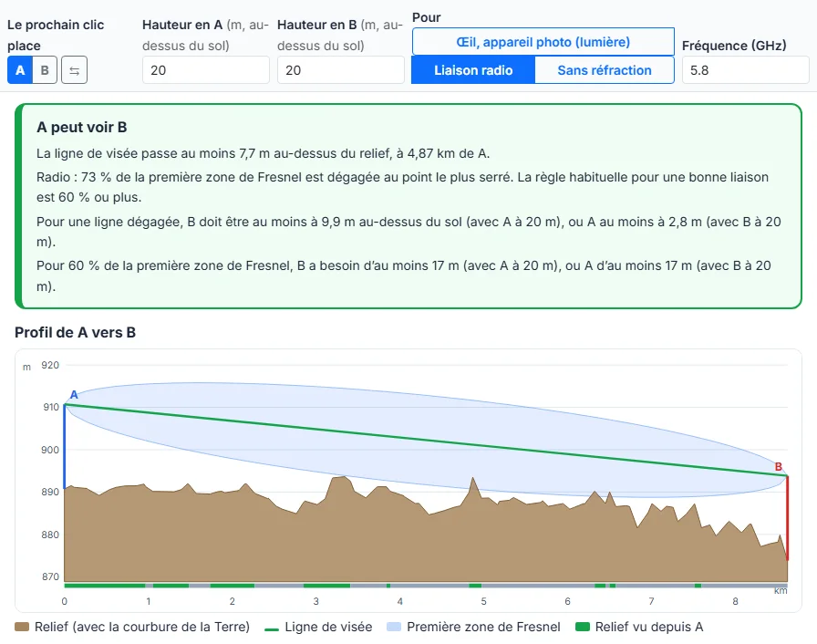This screenshot has height=644, width=817.
Task: Focus the Hauteur en A field
Action: pos(206,70)
